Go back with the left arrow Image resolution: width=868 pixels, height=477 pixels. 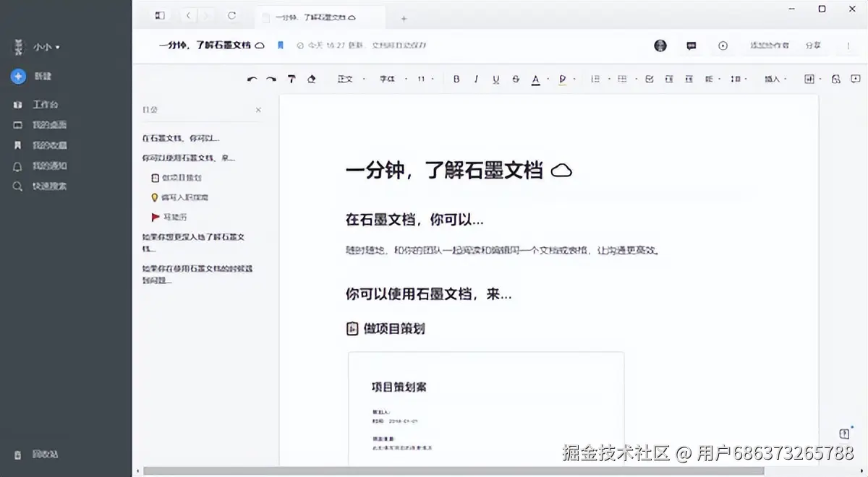[188, 15]
